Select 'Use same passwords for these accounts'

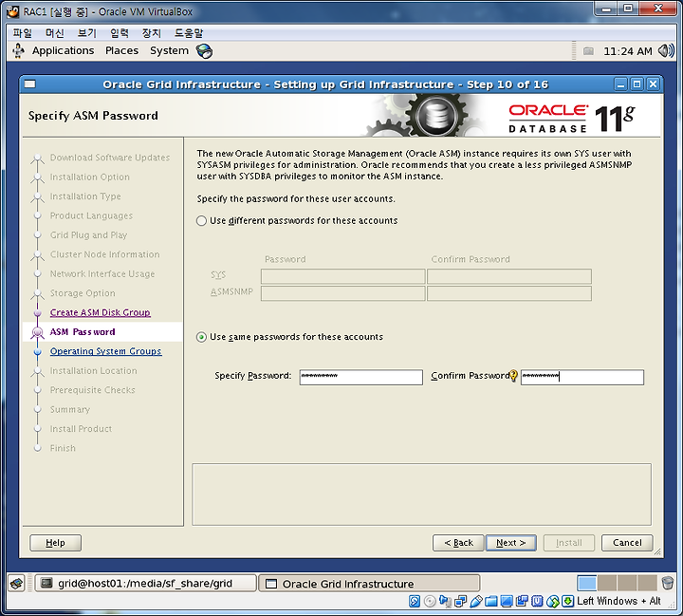(x=290, y=337)
